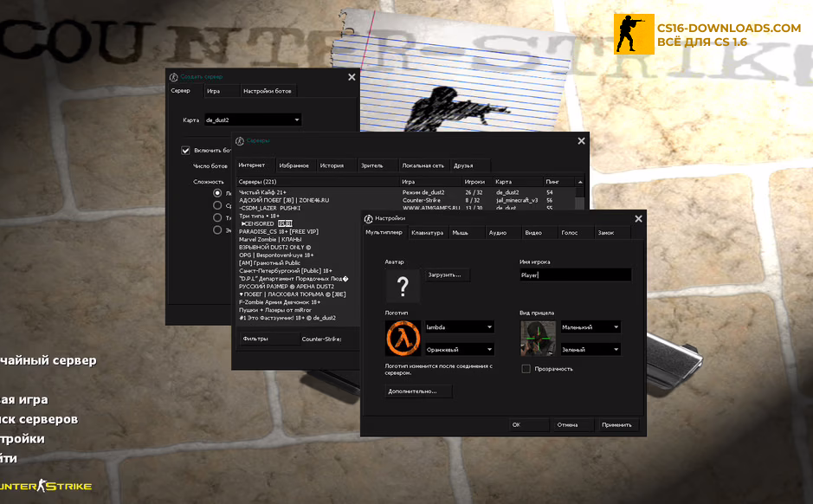Open the Оранжевый logo color dropdown
The image size is (813, 504).
pos(460,350)
